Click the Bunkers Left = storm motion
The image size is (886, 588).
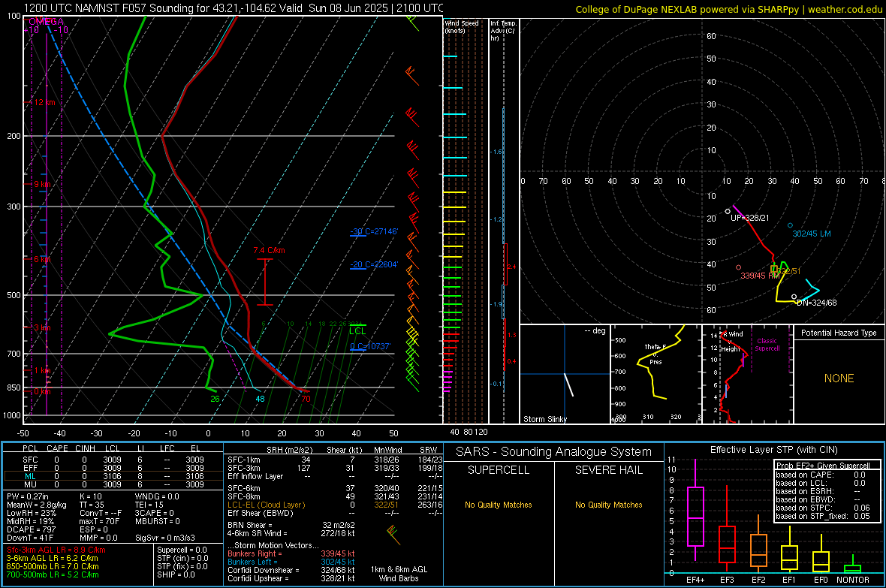click(x=291, y=562)
